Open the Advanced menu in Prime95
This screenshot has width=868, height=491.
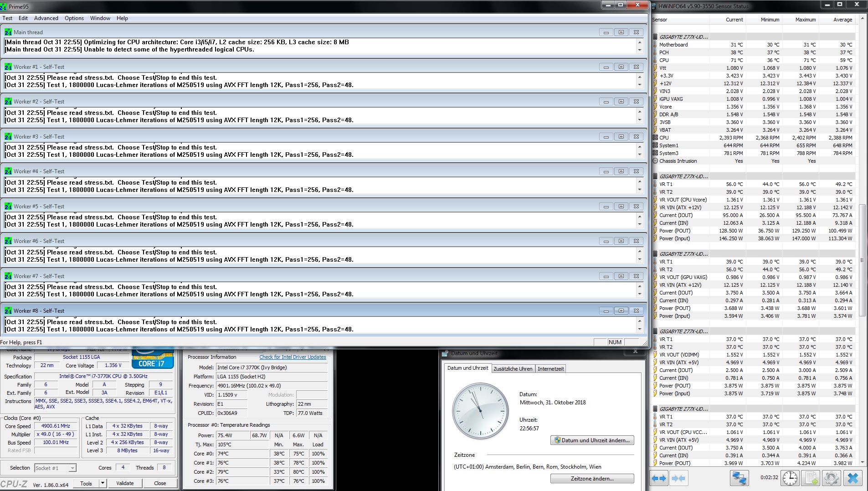[46, 18]
